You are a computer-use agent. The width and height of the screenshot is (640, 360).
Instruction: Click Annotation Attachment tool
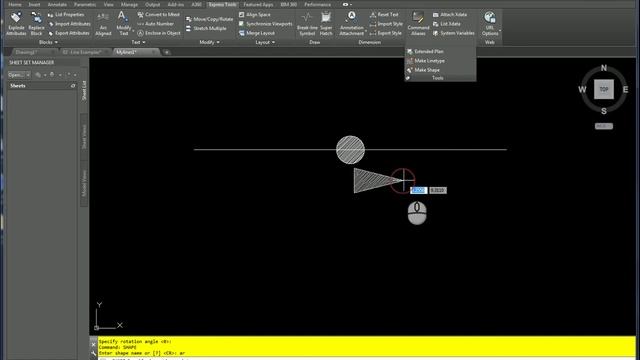351,23
